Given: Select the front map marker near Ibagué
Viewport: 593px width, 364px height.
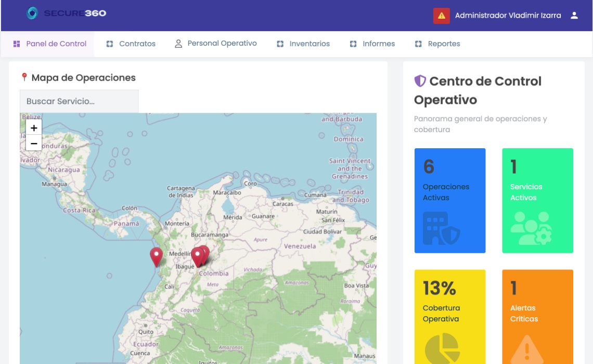Looking at the screenshot, I should pyautogui.click(x=197, y=257).
